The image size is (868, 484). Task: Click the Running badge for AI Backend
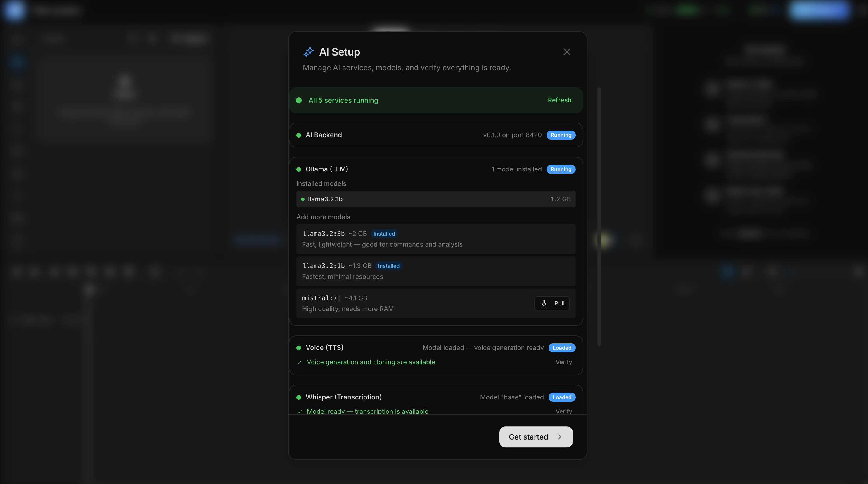point(561,135)
